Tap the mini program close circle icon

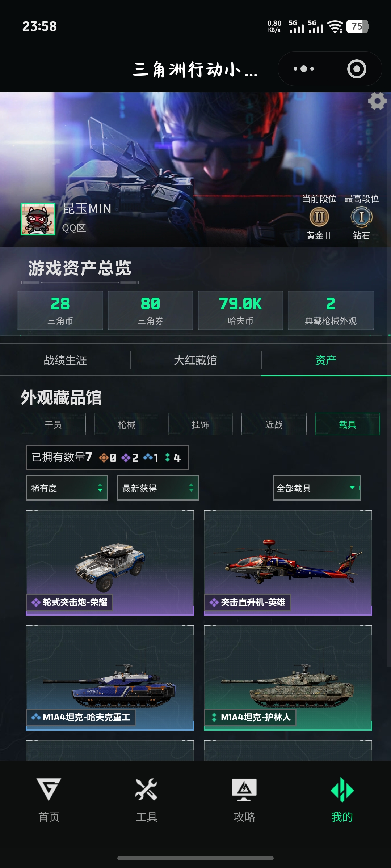pos(357,69)
